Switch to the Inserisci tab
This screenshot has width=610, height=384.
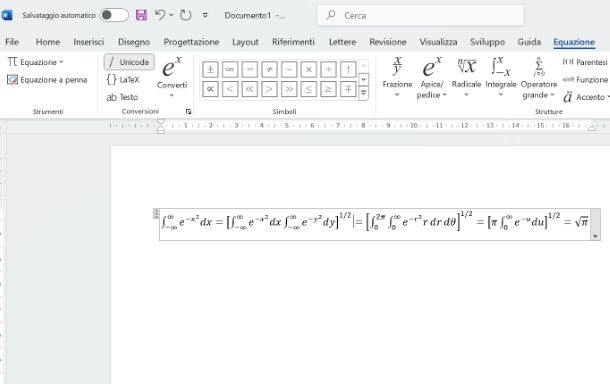coord(89,42)
